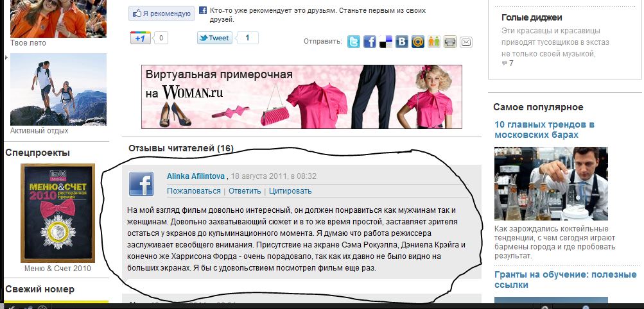Click the printer icon to print page
This screenshot has height=309, width=644.
[449, 42]
